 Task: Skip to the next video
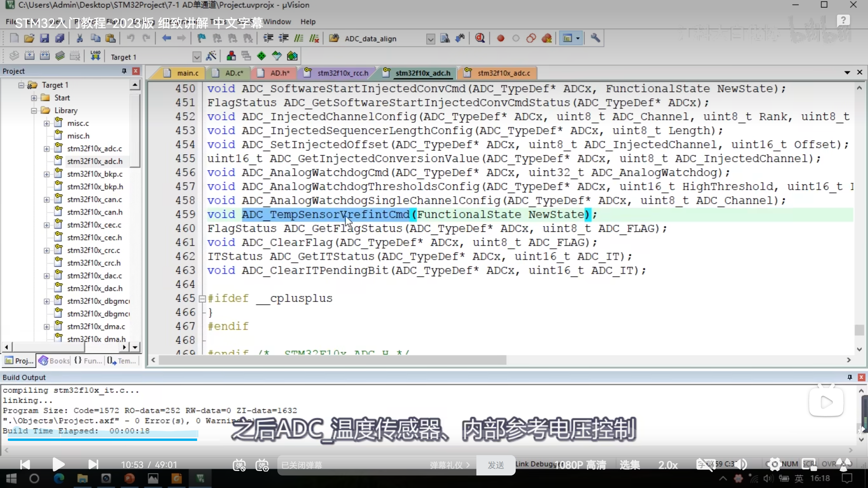tap(93, 464)
